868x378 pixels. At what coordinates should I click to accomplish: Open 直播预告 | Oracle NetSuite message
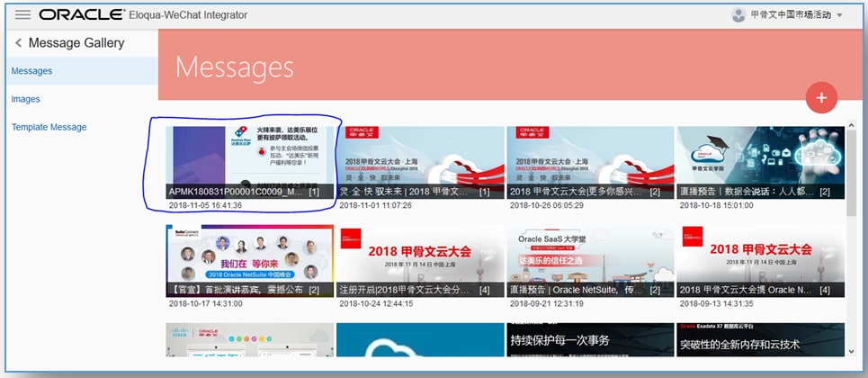pyautogui.click(x=590, y=260)
